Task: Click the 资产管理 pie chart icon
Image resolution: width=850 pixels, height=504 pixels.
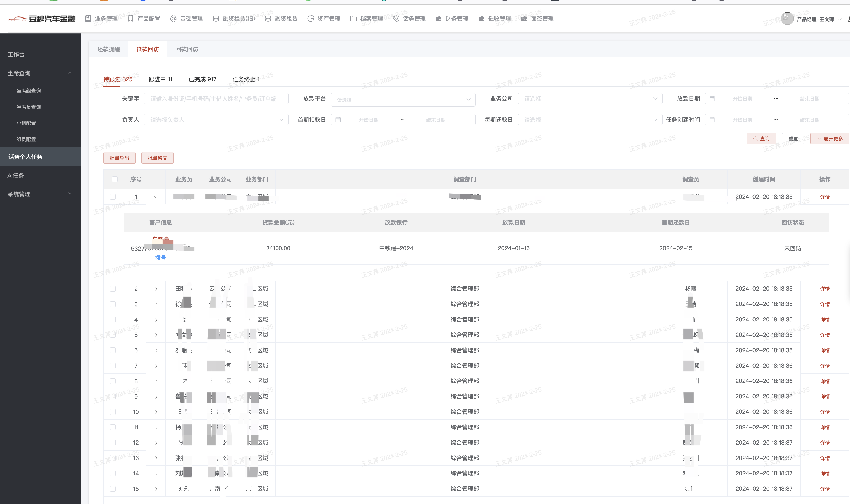Action: pyautogui.click(x=311, y=19)
